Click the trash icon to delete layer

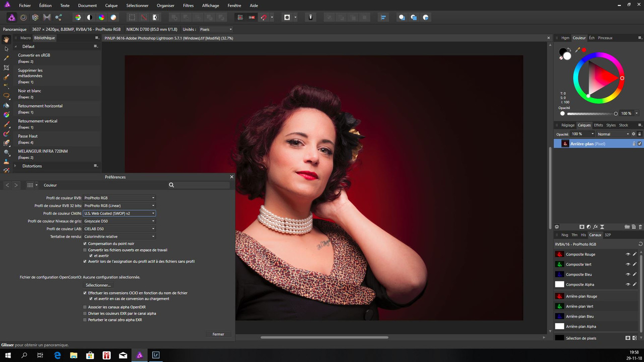[640, 227]
